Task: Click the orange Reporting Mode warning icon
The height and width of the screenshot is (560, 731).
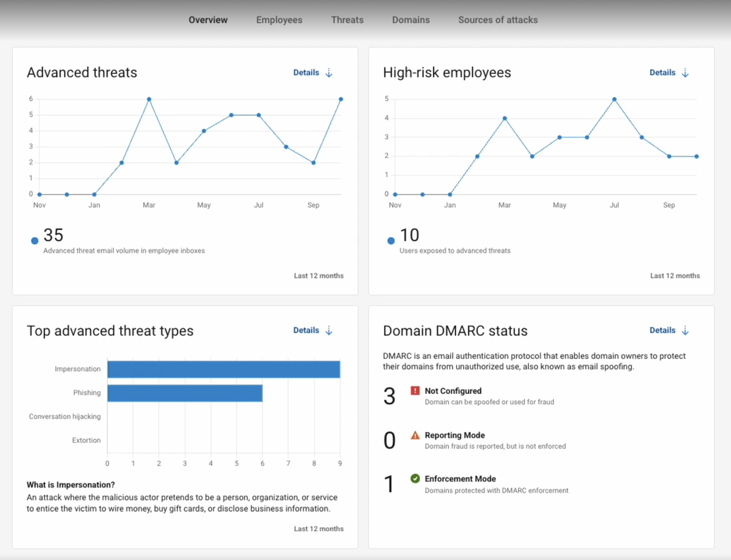Action: coord(415,435)
